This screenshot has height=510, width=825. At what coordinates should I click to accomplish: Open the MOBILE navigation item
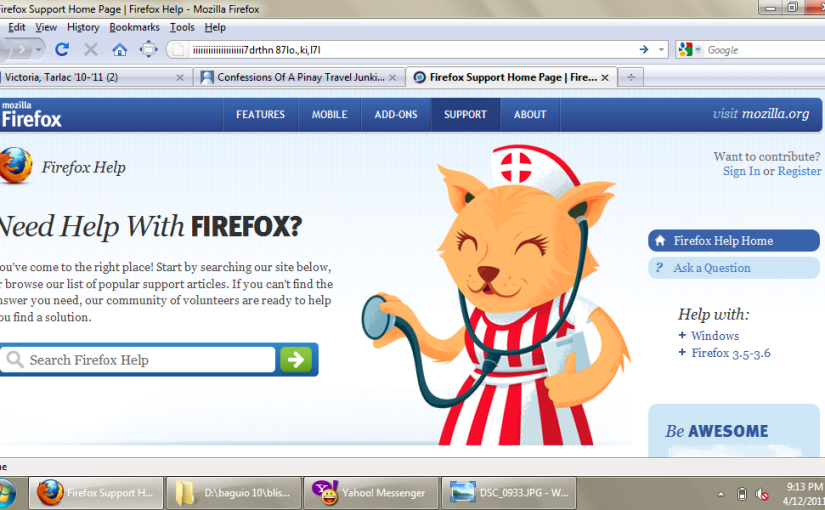[x=329, y=115]
